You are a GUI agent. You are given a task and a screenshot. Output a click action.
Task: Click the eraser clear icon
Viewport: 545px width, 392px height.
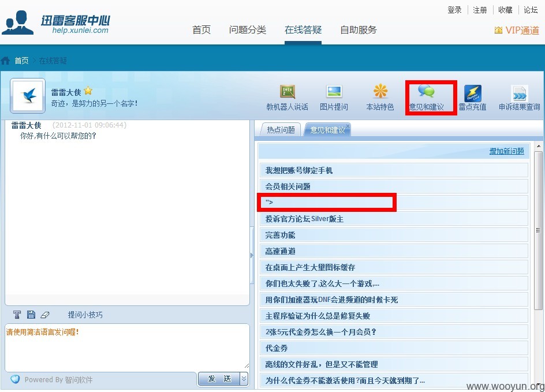pyautogui.click(x=45, y=315)
